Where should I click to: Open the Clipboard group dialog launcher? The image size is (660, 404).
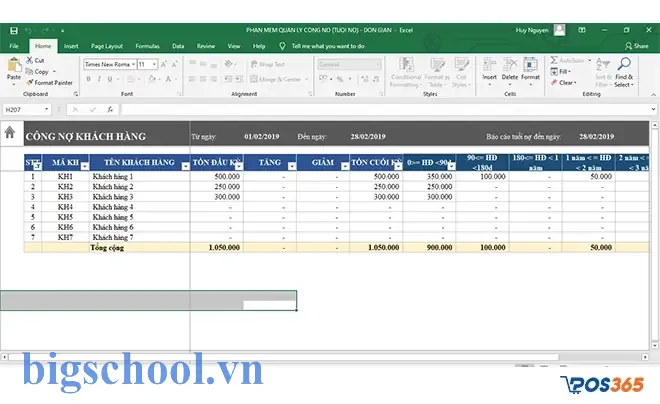click(75, 94)
